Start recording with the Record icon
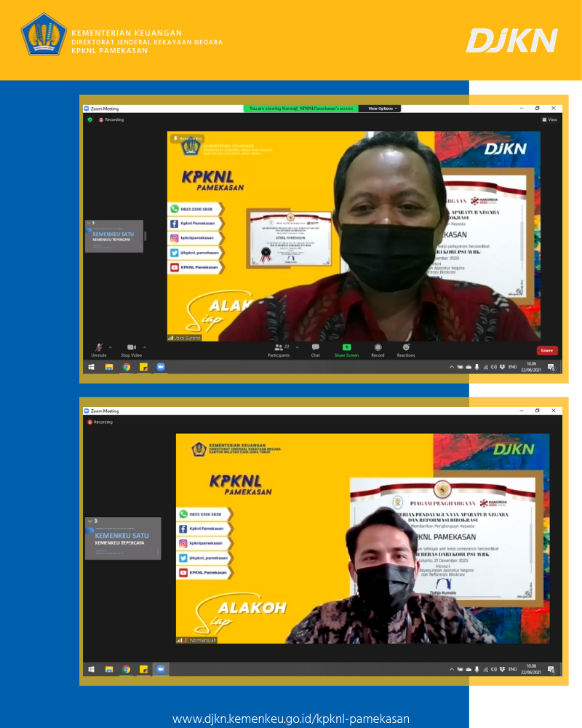The height and width of the screenshot is (728, 582). (378, 349)
